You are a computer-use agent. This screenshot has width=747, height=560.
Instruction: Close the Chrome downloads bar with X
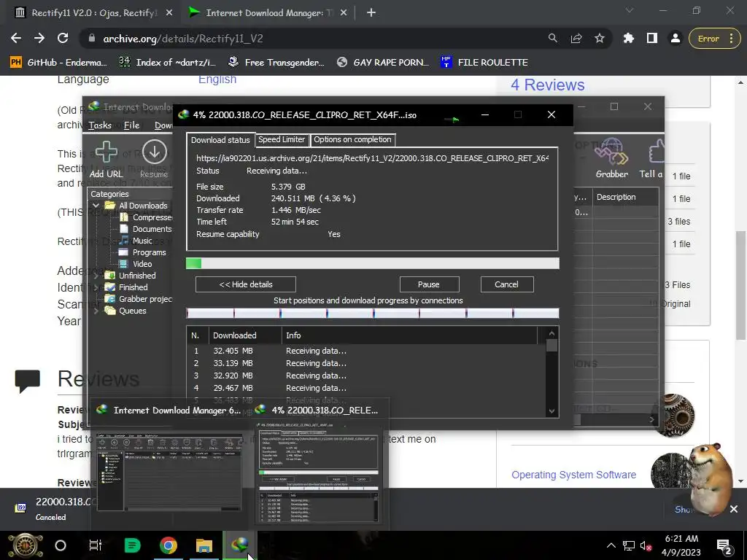click(734, 509)
